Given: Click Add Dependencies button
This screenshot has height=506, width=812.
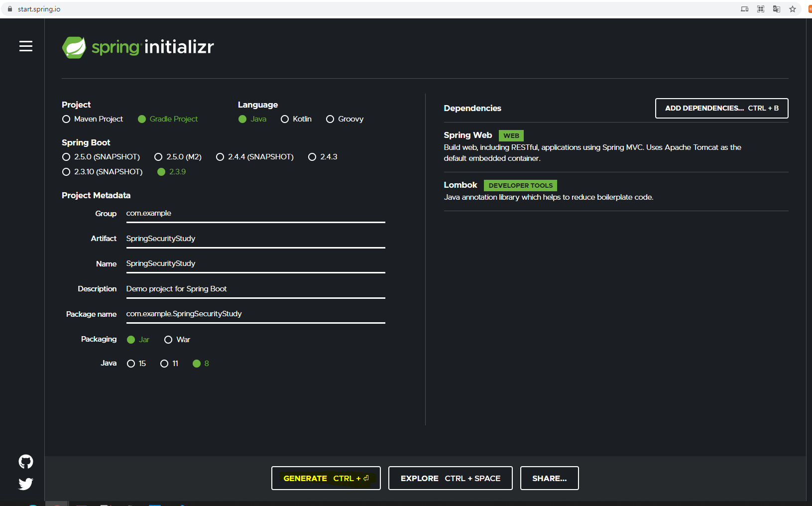Looking at the screenshot, I should [x=722, y=108].
